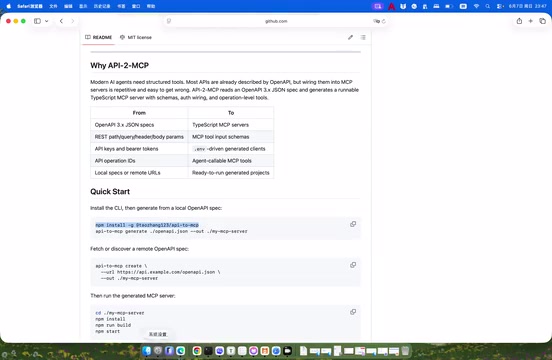
Task: Click the Wi-Fi status icon
Action: tap(476, 6)
